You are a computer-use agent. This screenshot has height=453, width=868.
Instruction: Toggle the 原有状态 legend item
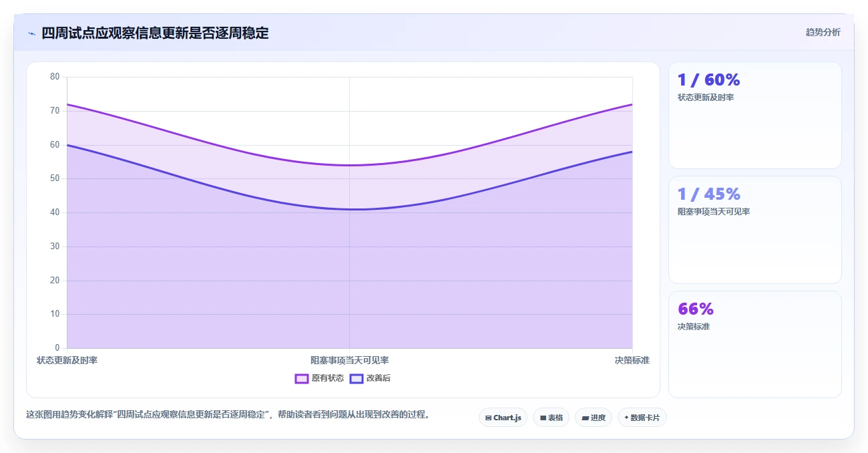click(x=319, y=378)
